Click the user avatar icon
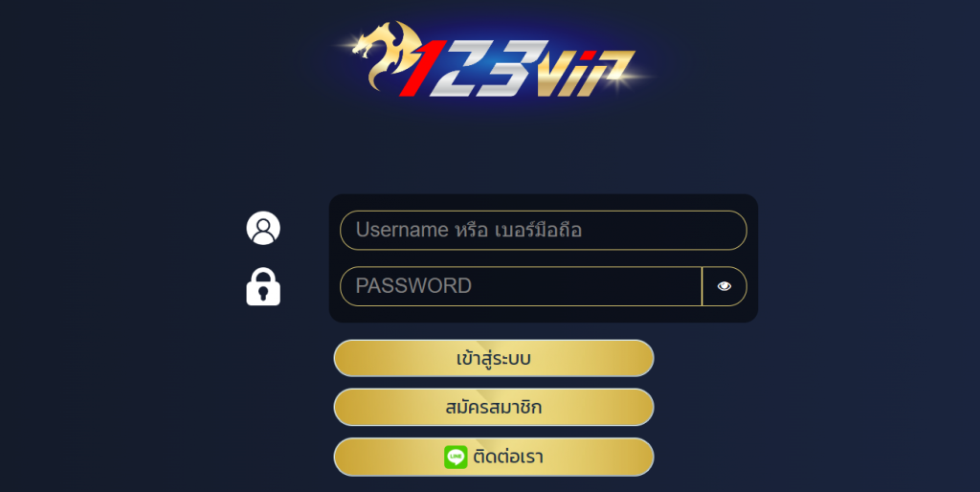This screenshot has width=980, height=492. [263, 228]
